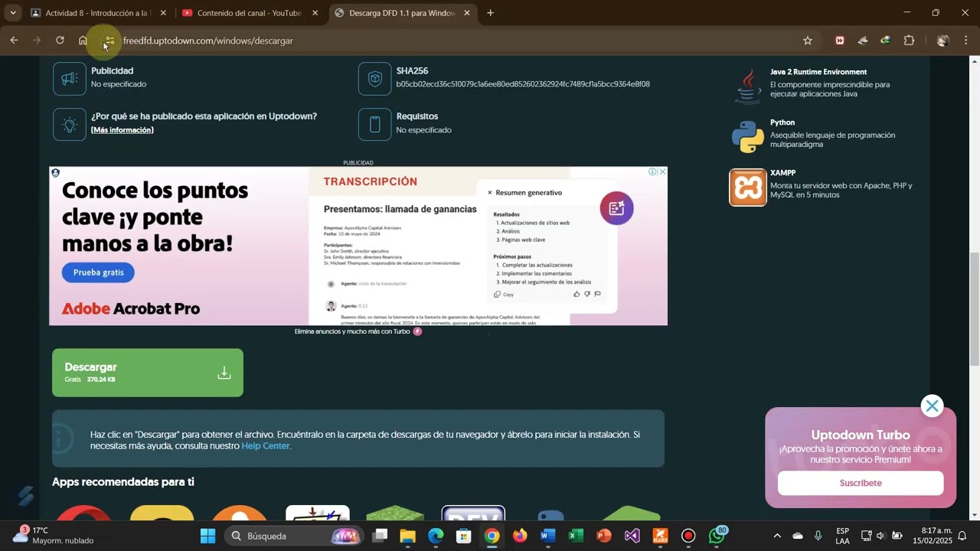Open Visual Studio from taskbar
The width and height of the screenshot is (980, 551).
pyautogui.click(x=632, y=536)
